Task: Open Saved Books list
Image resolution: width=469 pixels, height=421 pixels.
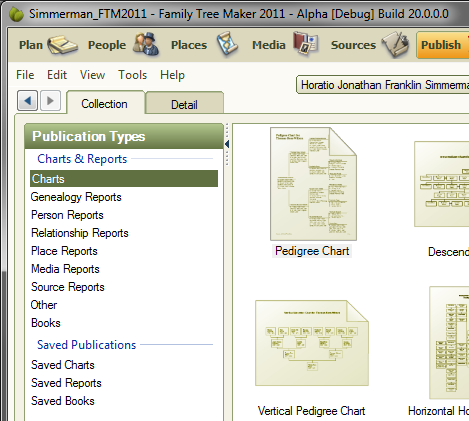Action: click(x=63, y=401)
